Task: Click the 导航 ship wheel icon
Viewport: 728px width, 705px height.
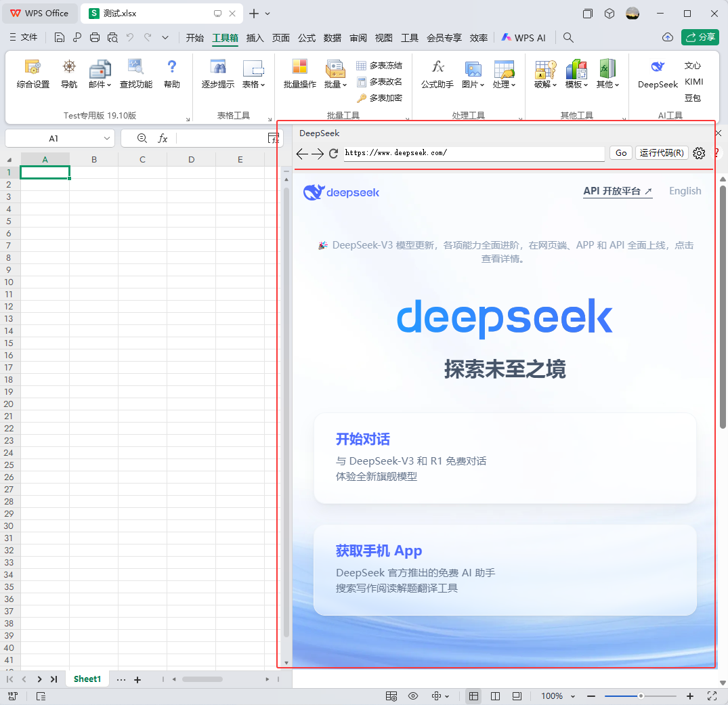Action: tap(69, 74)
